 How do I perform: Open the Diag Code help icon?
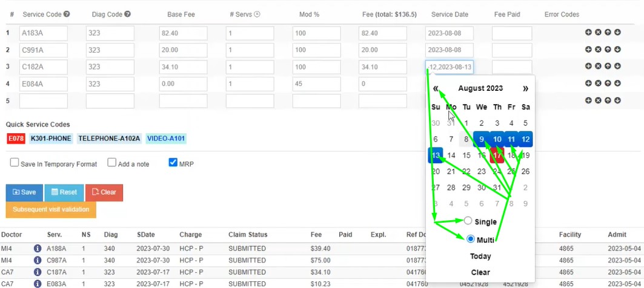point(127,14)
